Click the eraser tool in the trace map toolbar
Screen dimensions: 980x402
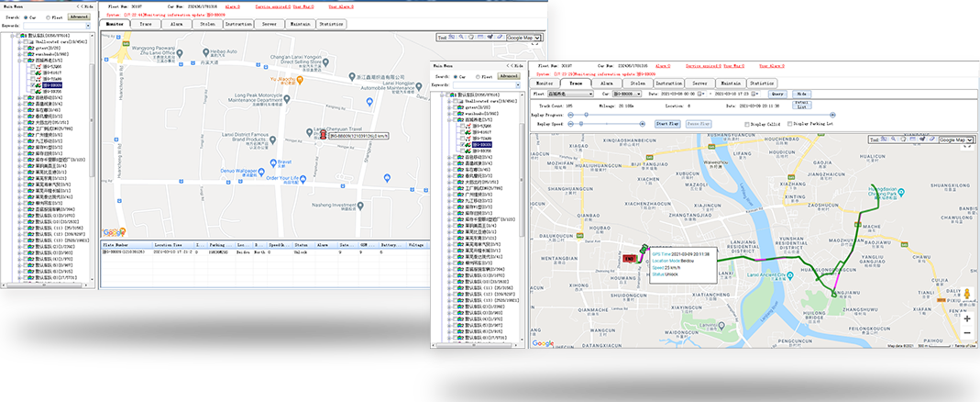point(931,140)
